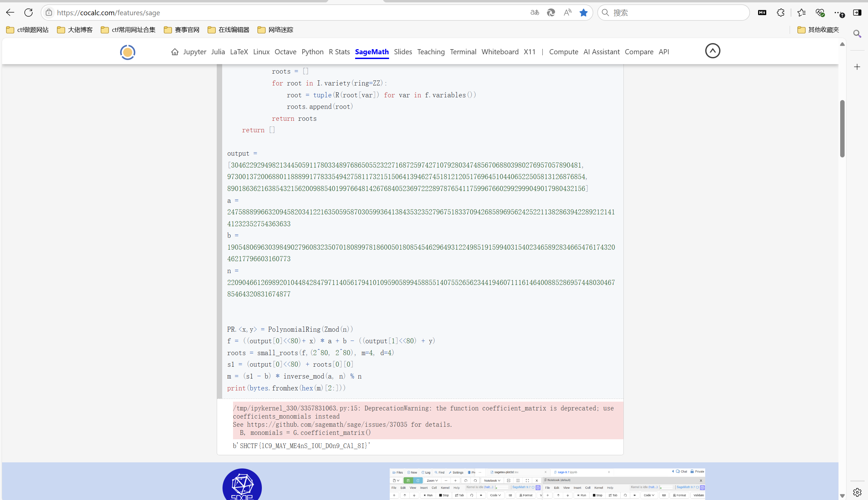Image resolution: width=868 pixels, height=500 pixels.
Task: Open the Compute link
Action: pyautogui.click(x=563, y=52)
